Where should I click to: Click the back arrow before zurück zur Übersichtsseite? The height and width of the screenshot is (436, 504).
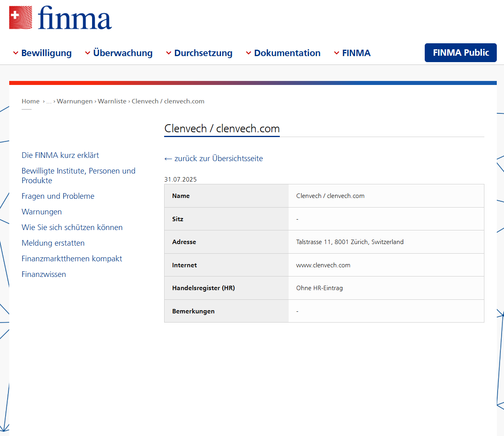click(x=168, y=159)
